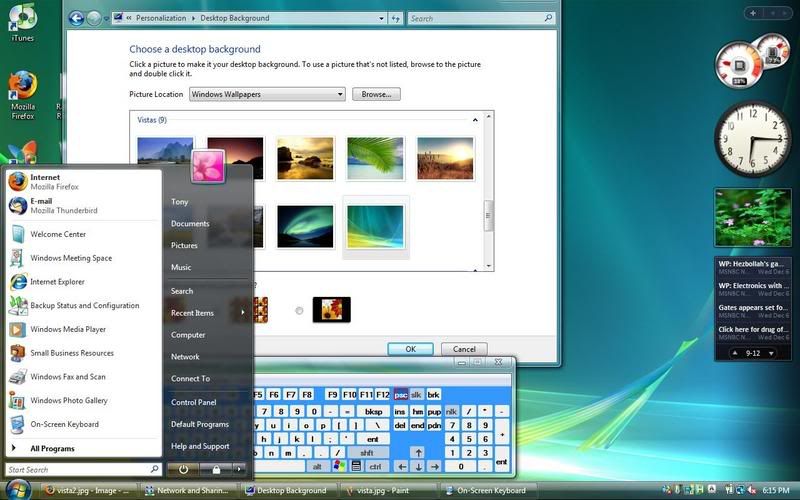Toggle the ctrl key on keyboard
Image resolution: width=800 pixels, height=500 pixels.
(376, 466)
